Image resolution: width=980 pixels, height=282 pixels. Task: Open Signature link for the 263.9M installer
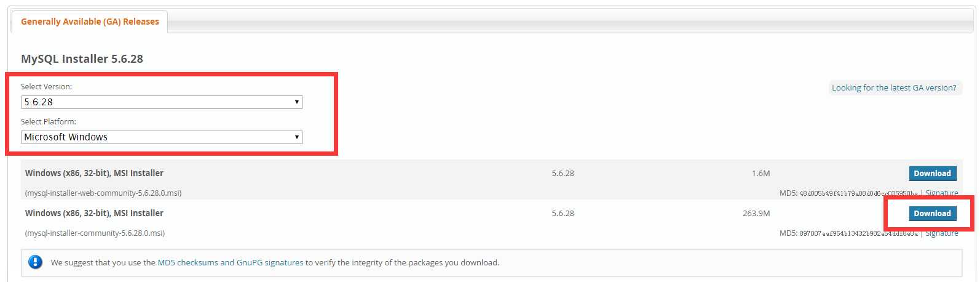click(x=942, y=233)
